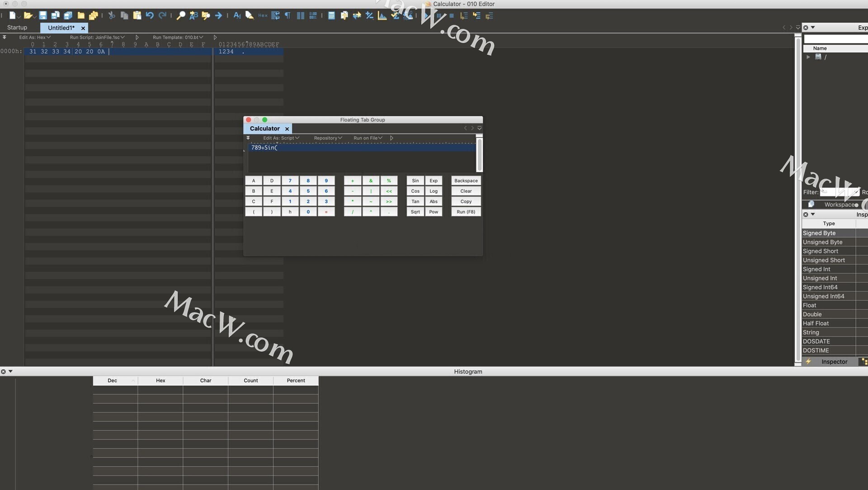Open Run Script: JoinFile.1sc dropdown
The image size is (868, 490).
97,37
